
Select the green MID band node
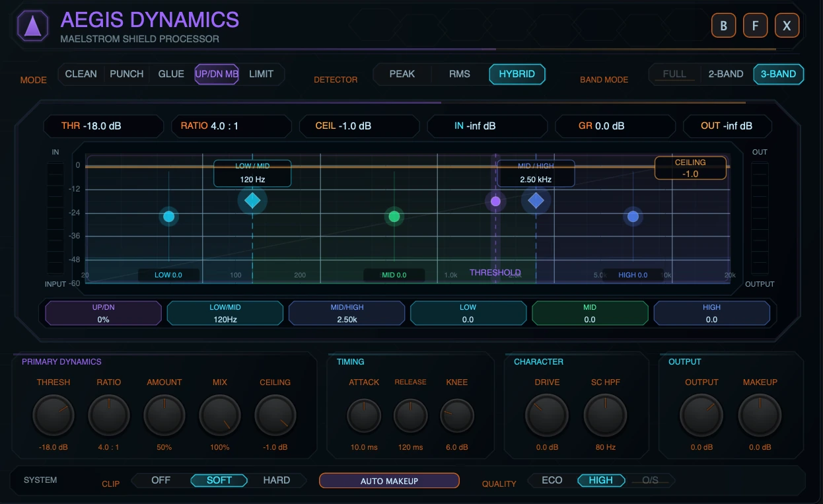click(x=394, y=216)
